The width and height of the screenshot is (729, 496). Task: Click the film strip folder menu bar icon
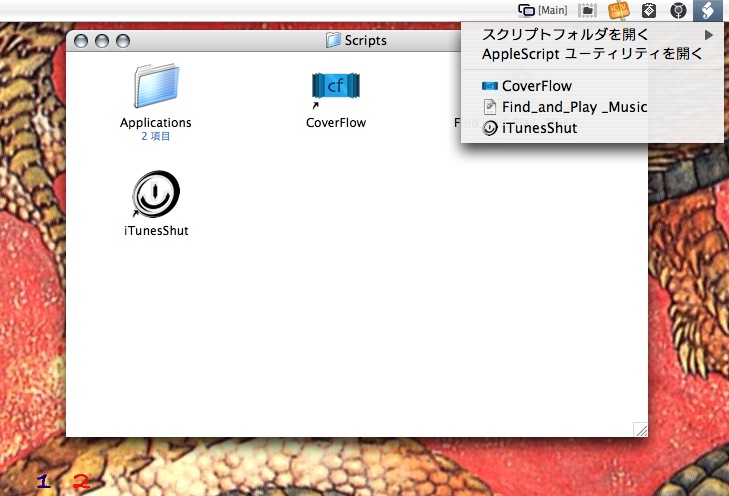588,10
